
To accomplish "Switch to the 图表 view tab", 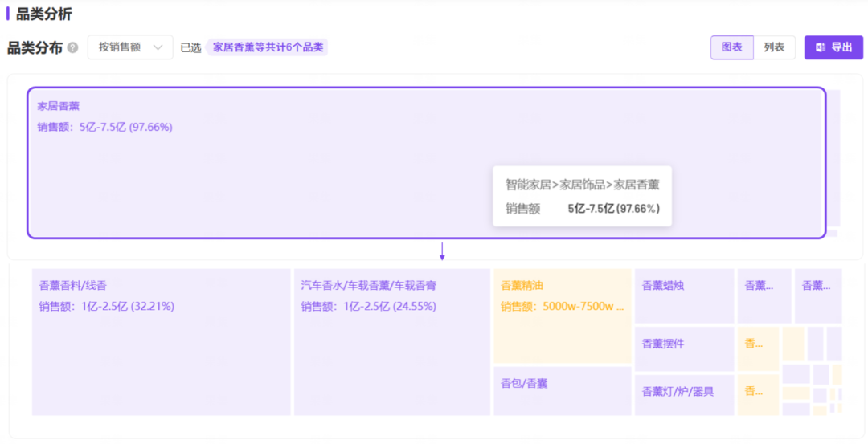I will (732, 47).
